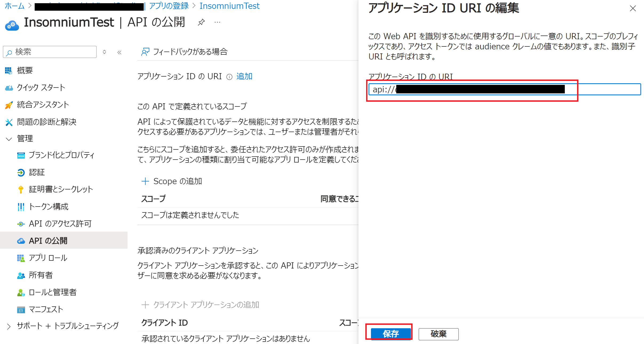Screen dimensions: 644x344
Task: Expand サポート + トラブルシューティング section
Action: pyautogui.click(x=9, y=326)
